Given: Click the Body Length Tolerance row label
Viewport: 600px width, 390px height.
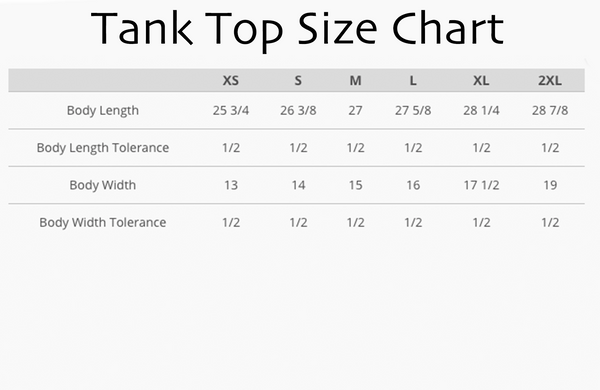Looking at the screenshot, I should coord(103,148).
